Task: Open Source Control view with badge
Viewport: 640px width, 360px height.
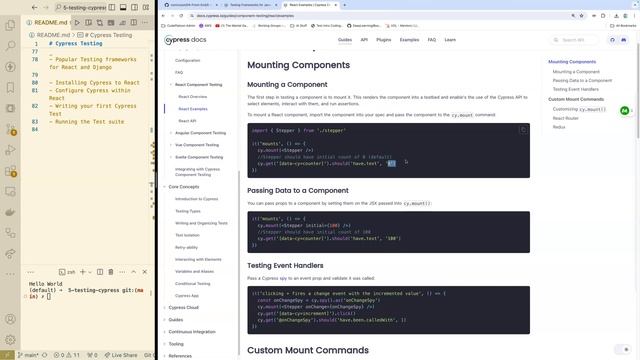Action: click(10, 129)
